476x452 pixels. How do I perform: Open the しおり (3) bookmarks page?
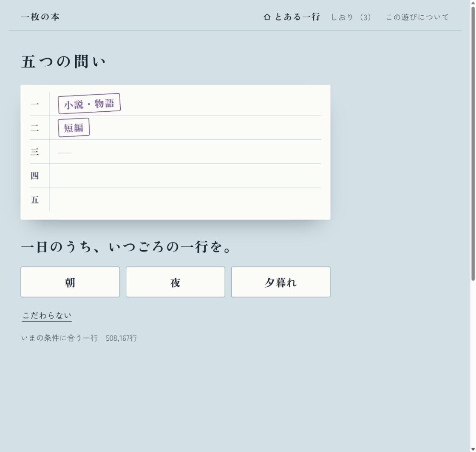(x=351, y=17)
